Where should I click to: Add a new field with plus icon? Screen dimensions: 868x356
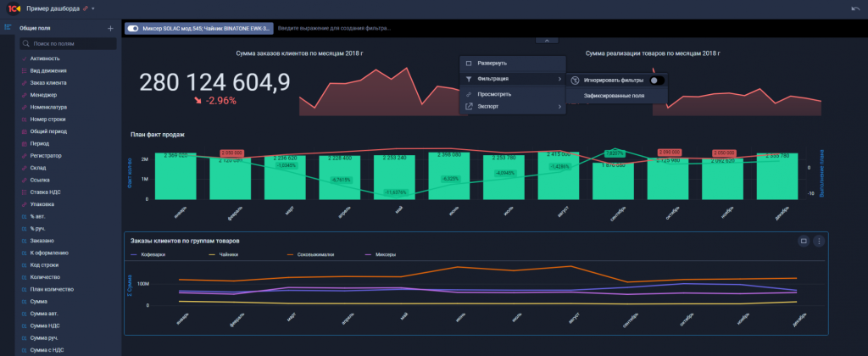tap(110, 29)
